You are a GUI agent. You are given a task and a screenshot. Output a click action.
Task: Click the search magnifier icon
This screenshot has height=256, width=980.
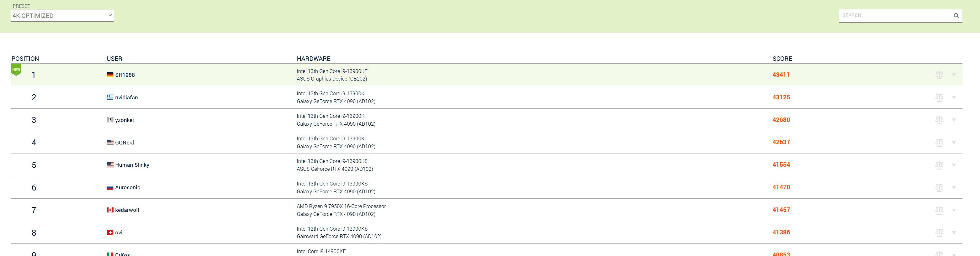click(956, 16)
